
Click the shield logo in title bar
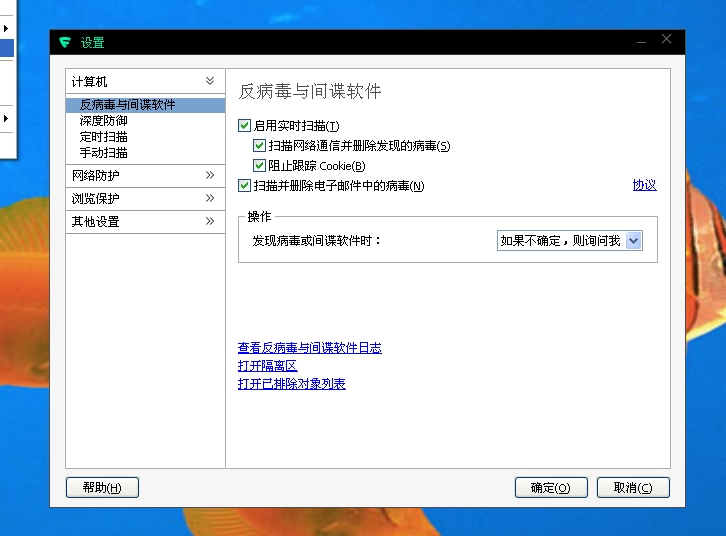65,42
